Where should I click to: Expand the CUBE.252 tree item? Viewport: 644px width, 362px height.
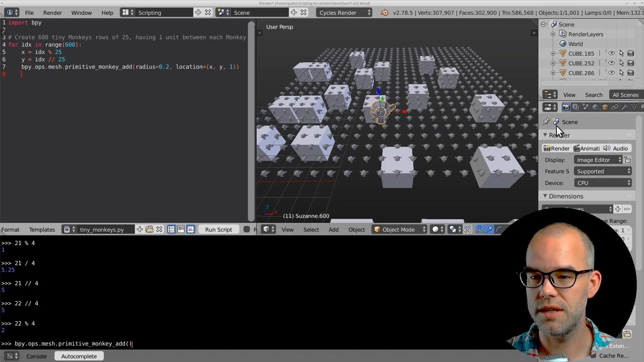pyautogui.click(x=553, y=63)
